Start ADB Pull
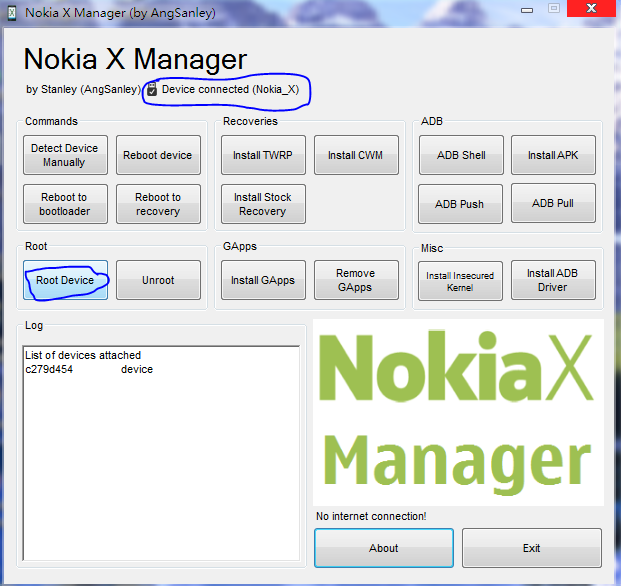 click(553, 203)
